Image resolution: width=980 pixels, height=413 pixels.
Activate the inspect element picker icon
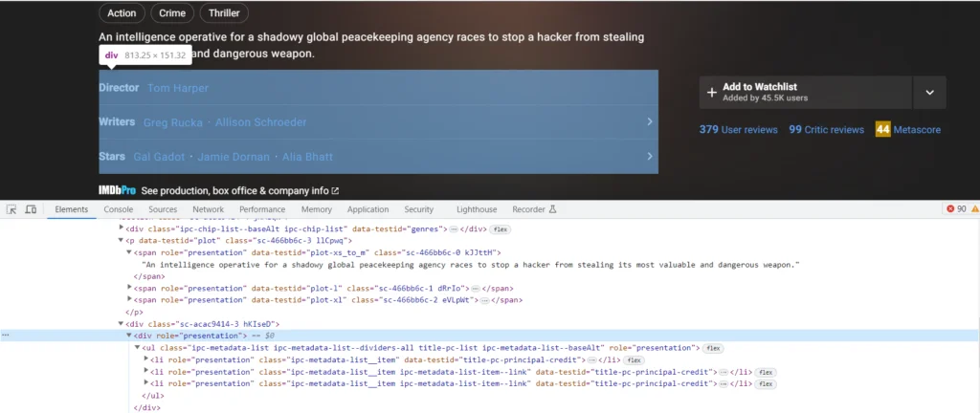[x=11, y=209]
